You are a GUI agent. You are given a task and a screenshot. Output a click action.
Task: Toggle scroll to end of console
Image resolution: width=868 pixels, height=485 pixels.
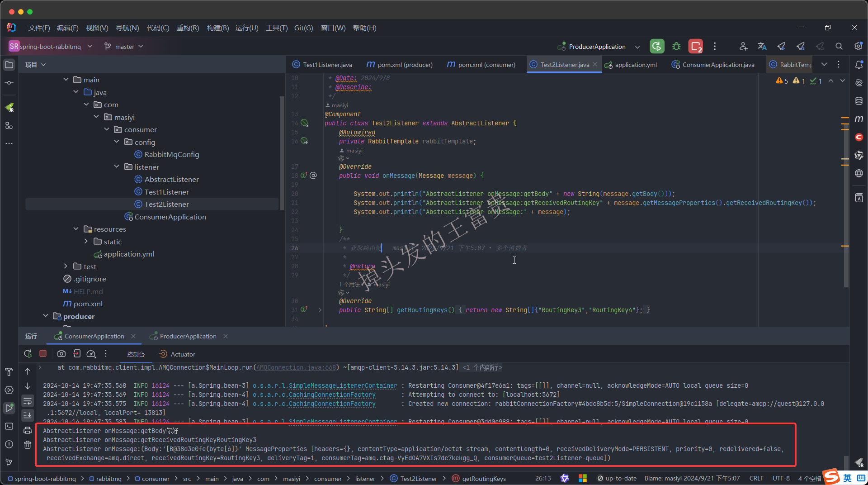28,415
